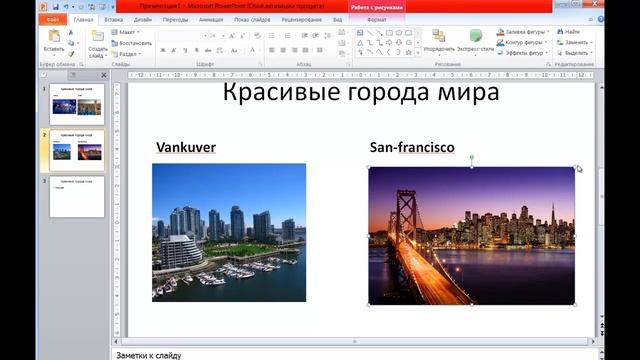Click the Paste (Вставить) clipboard icon
This screenshot has width=640, height=360.
tap(54, 36)
